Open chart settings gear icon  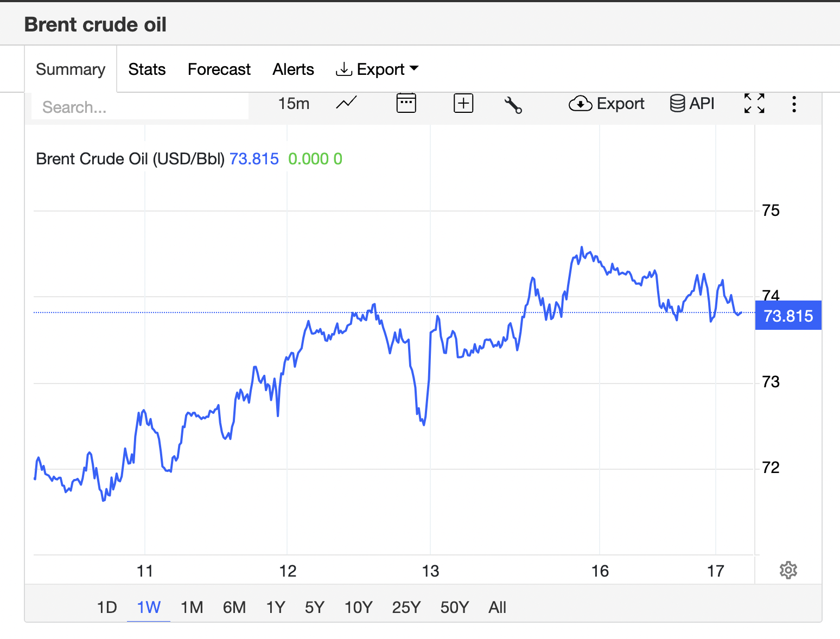point(788,570)
